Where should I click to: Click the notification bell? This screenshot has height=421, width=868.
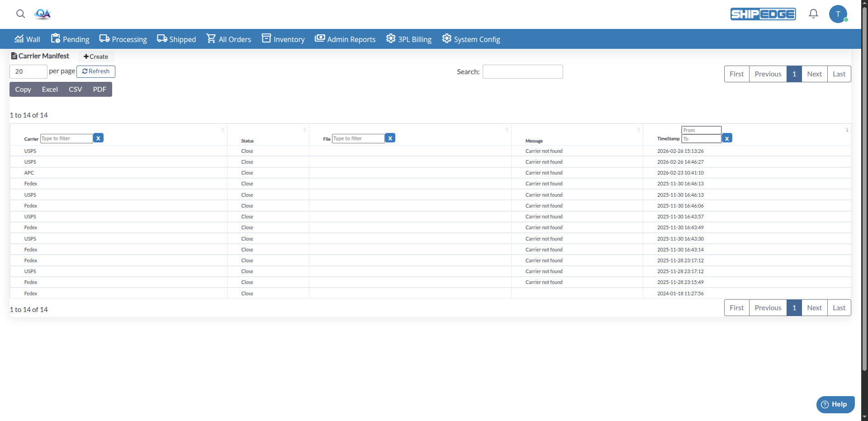click(x=813, y=14)
